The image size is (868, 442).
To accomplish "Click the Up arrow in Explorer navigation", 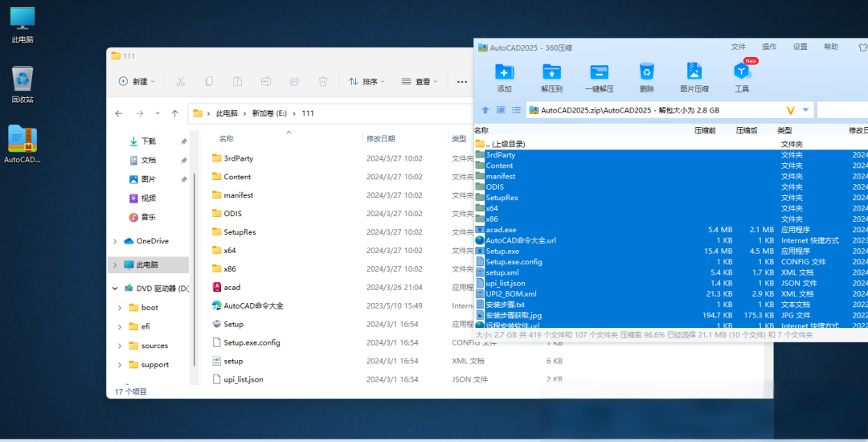I will [x=175, y=113].
